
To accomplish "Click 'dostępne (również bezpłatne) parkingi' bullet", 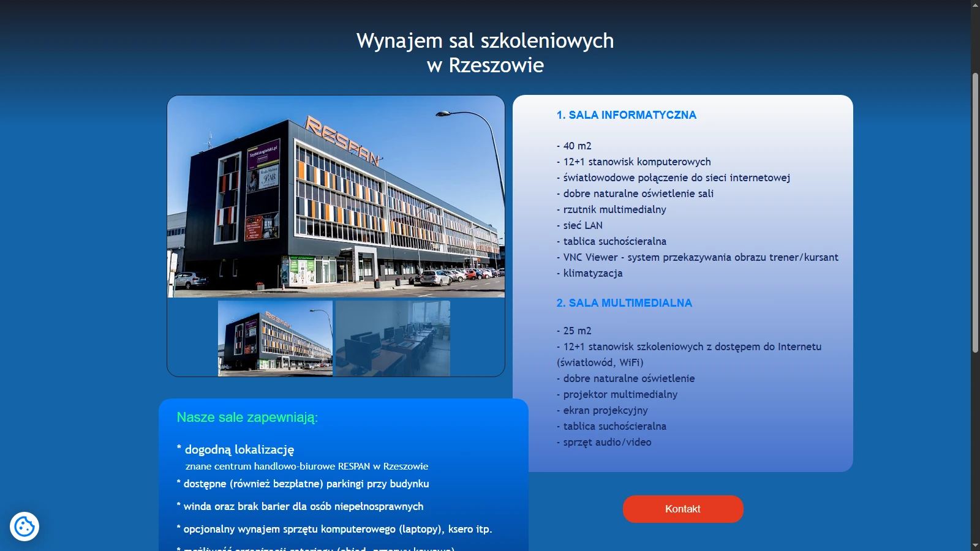I will (x=303, y=484).
